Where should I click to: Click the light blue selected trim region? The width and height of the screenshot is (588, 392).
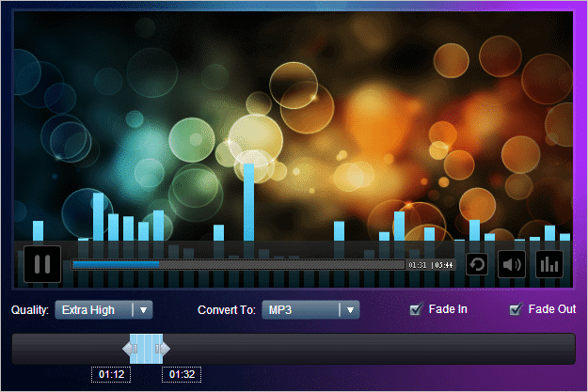tap(146, 349)
